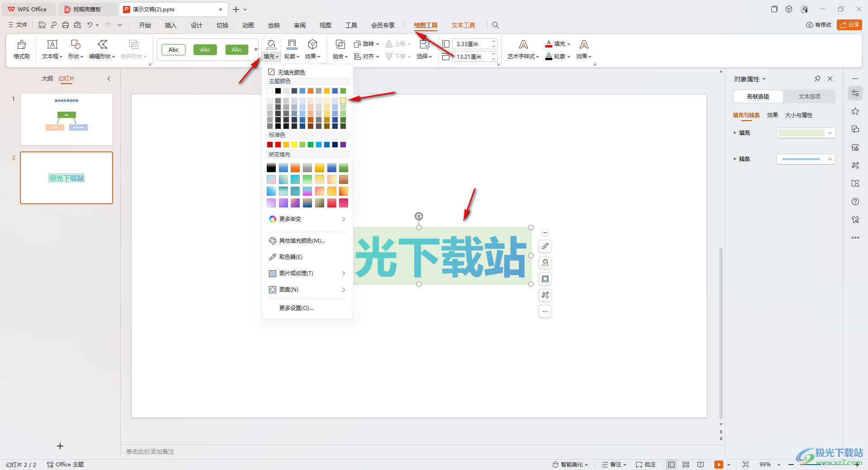Open the Fill (填充) dropdown arrow

tap(271, 56)
